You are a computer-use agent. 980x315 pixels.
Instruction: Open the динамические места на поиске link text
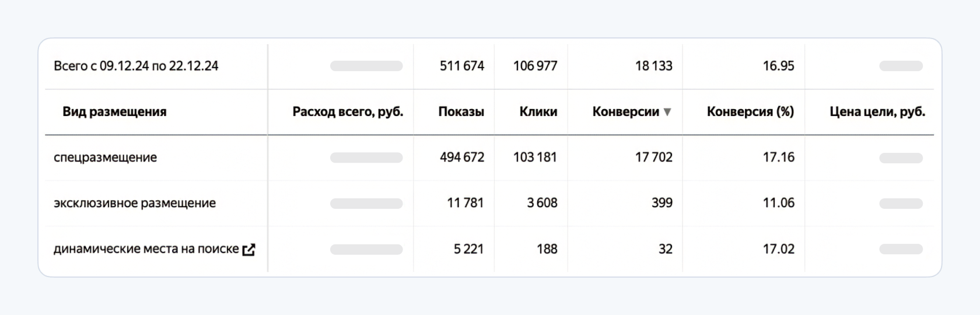click(x=146, y=249)
